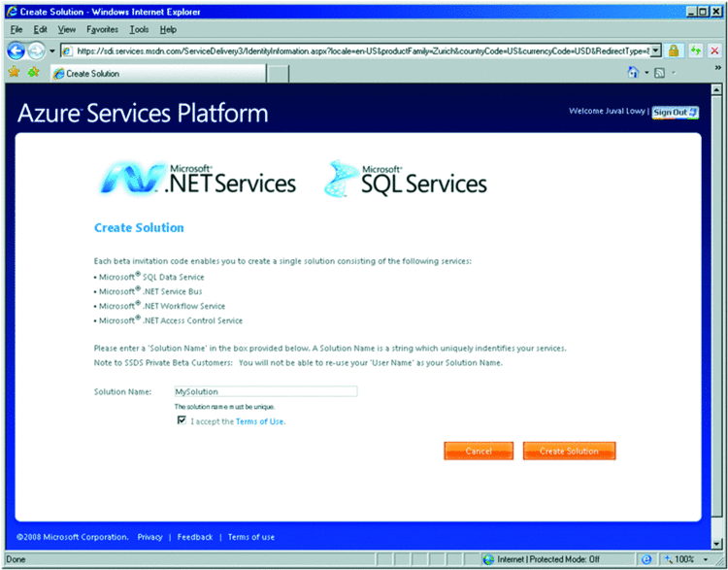This screenshot has height=570, width=728.
Task: Click the RSS feeds icon
Action: 659,73
